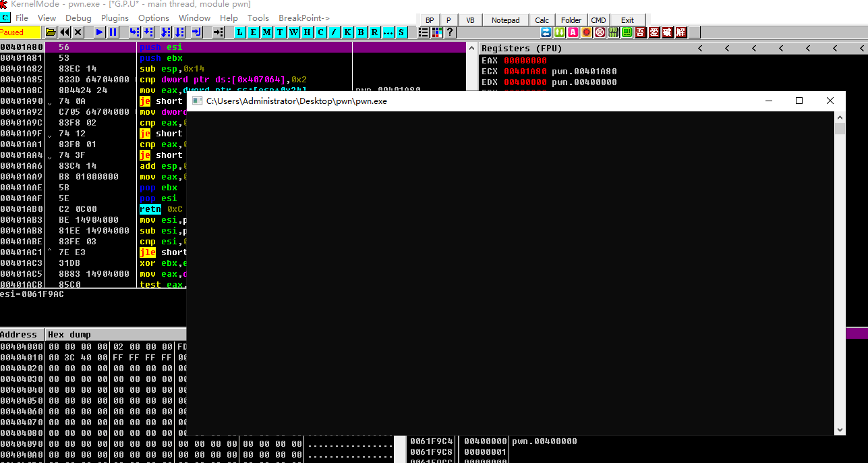Click the BP button
This screenshot has height=463, width=868.
[x=430, y=20]
